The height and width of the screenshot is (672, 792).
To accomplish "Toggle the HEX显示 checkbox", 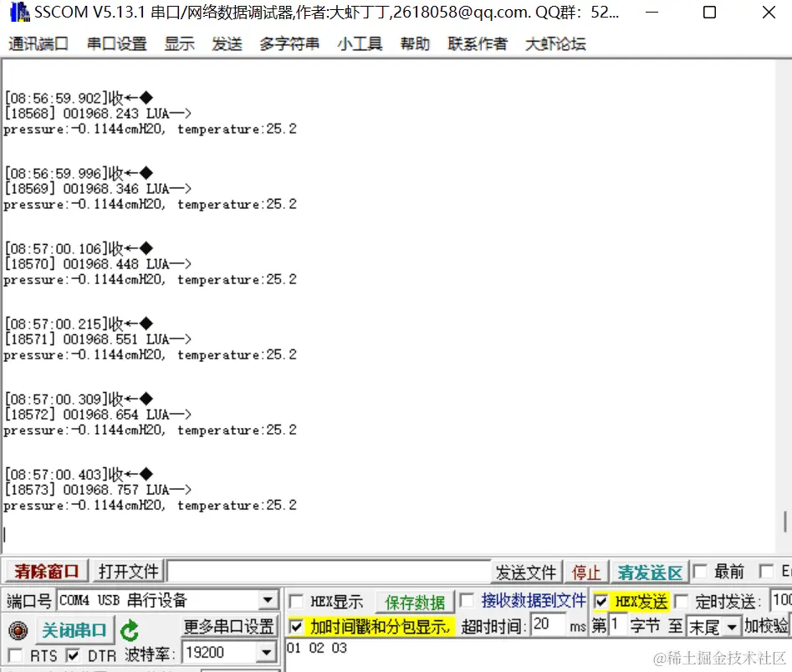I will 296,601.
